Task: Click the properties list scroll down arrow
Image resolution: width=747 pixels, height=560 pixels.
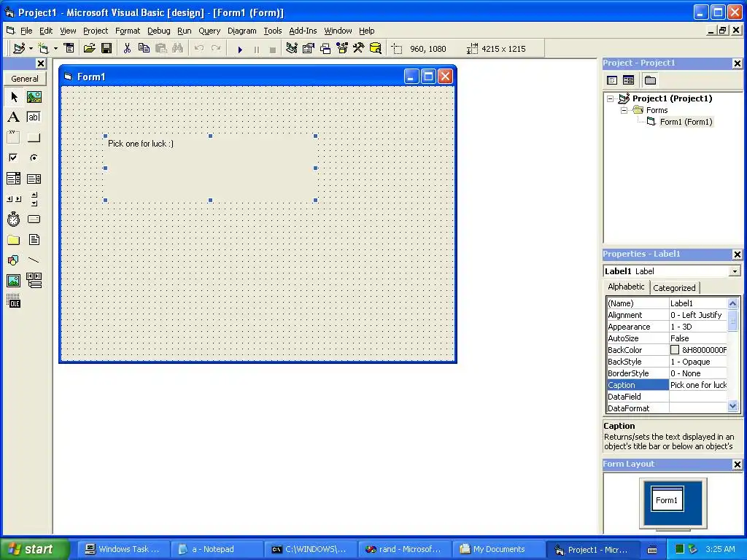Action: click(x=732, y=406)
